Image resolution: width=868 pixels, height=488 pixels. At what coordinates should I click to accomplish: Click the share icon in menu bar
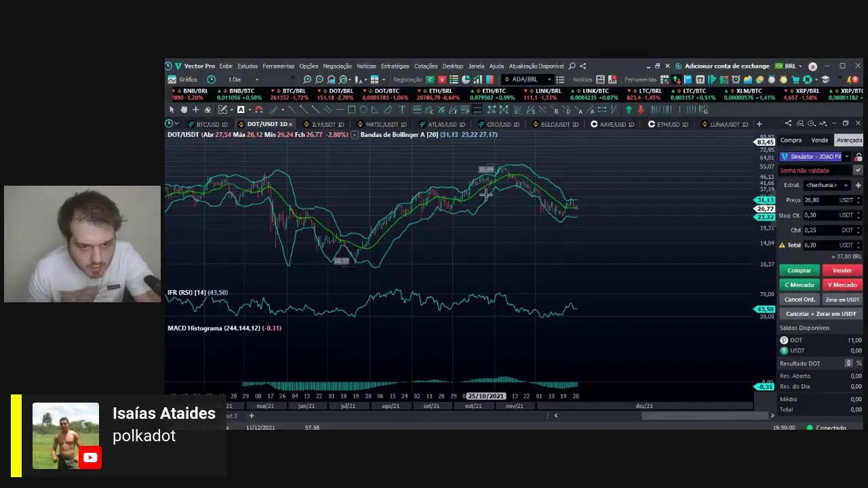coord(583,66)
